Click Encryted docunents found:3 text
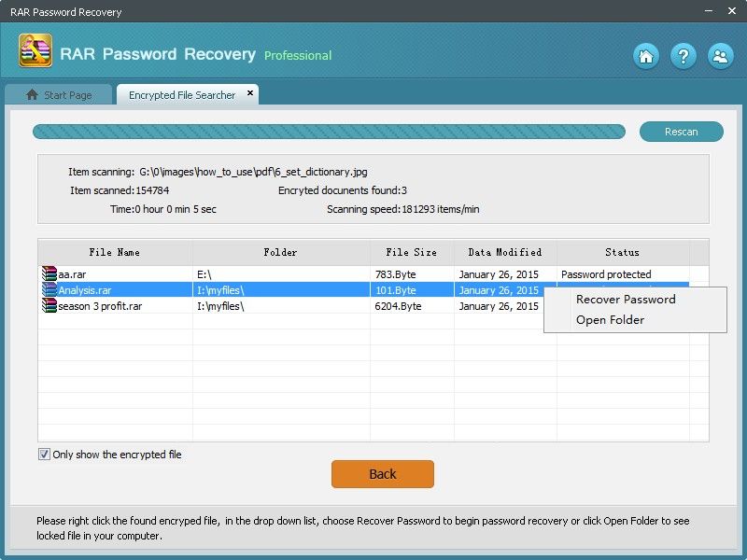 (343, 190)
